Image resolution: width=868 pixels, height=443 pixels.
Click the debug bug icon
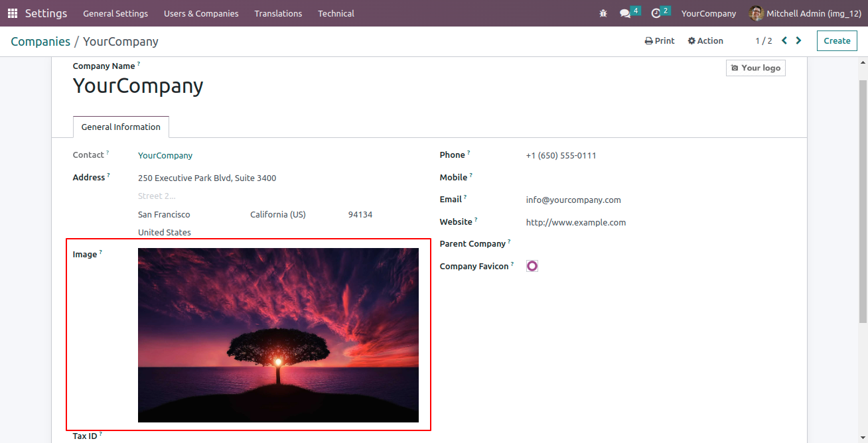pyautogui.click(x=603, y=13)
